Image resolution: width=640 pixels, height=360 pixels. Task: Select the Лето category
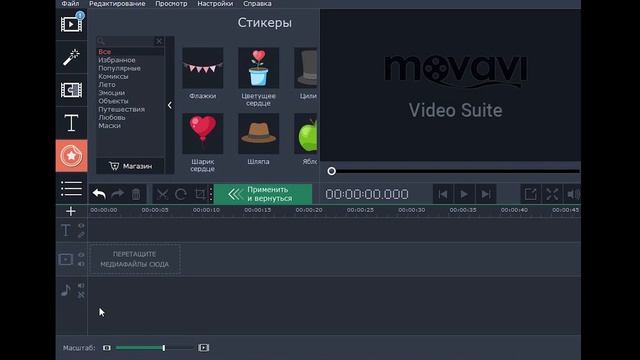tap(107, 84)
